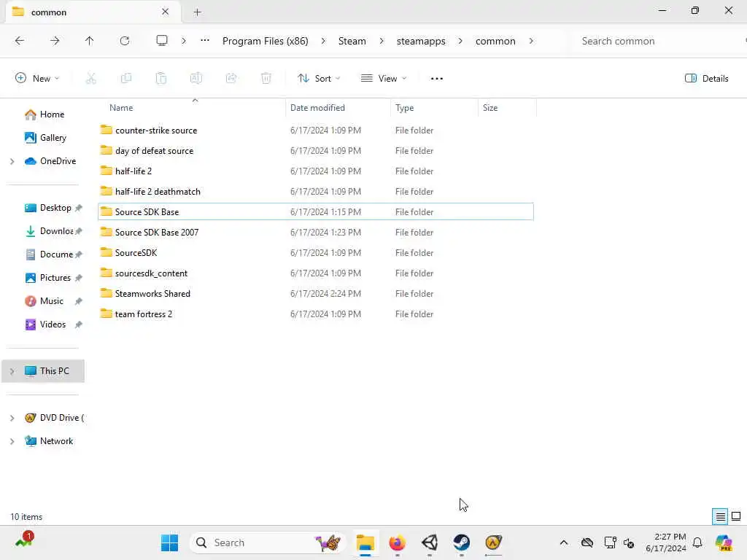Click the Rename icon in toolbar
Viewport: 747px width, 560px height.
click(x=196, y=79)
